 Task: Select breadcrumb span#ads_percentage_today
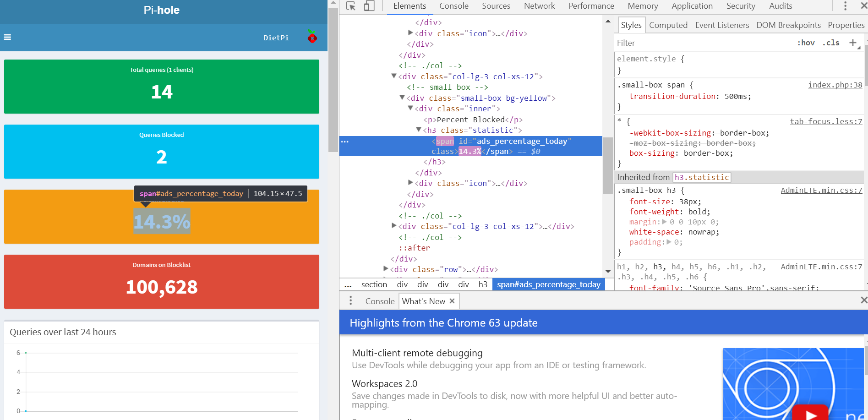[x=549, y=284]
